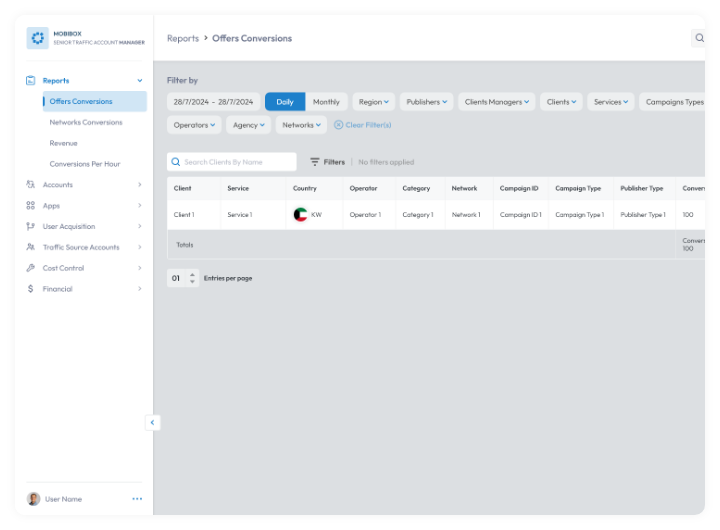This screenshot has height=530, width=720.
Task: Focus the Search Clients By Name field
Action: tap(231, 162)
